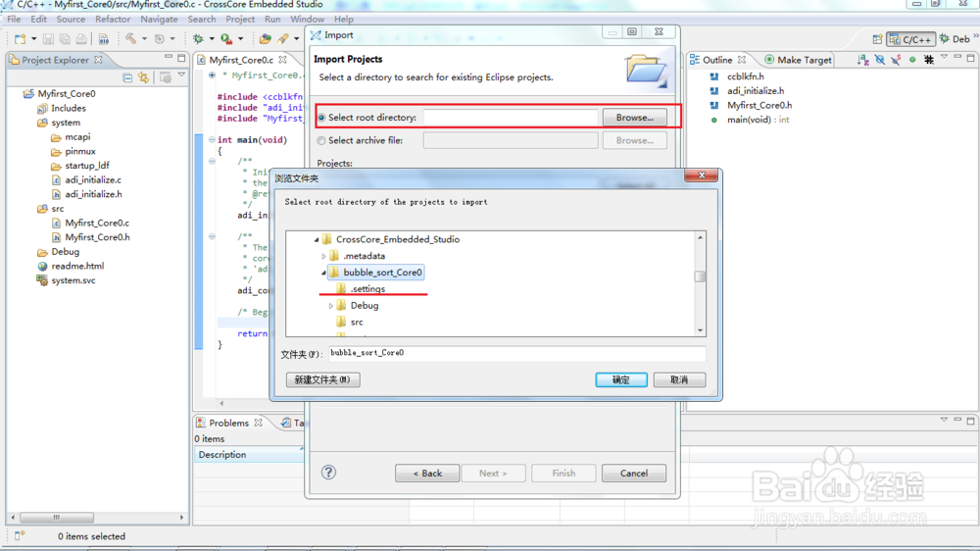
Task: Click Browse for root directory
Action: pyautogui.click(x=634, y=118)
